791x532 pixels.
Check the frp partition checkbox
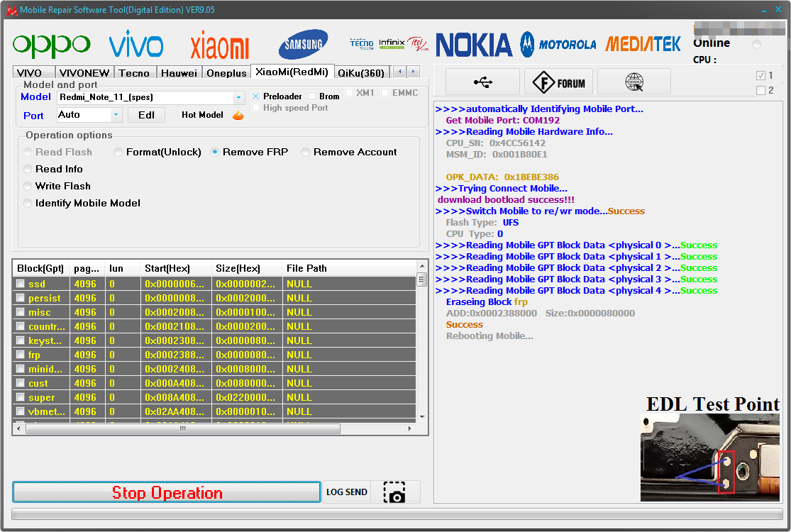20,355
